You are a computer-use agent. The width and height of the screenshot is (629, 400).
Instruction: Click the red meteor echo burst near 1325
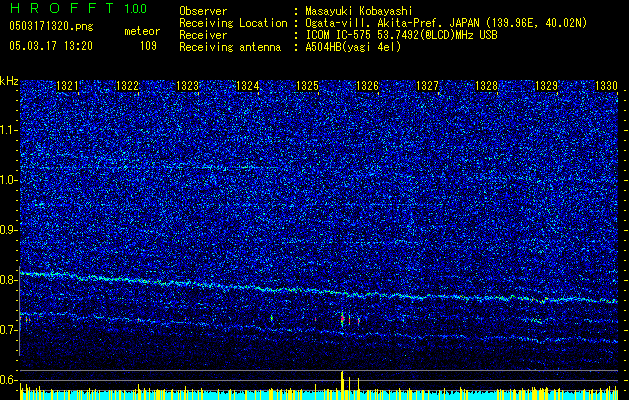tap(342, 319)
